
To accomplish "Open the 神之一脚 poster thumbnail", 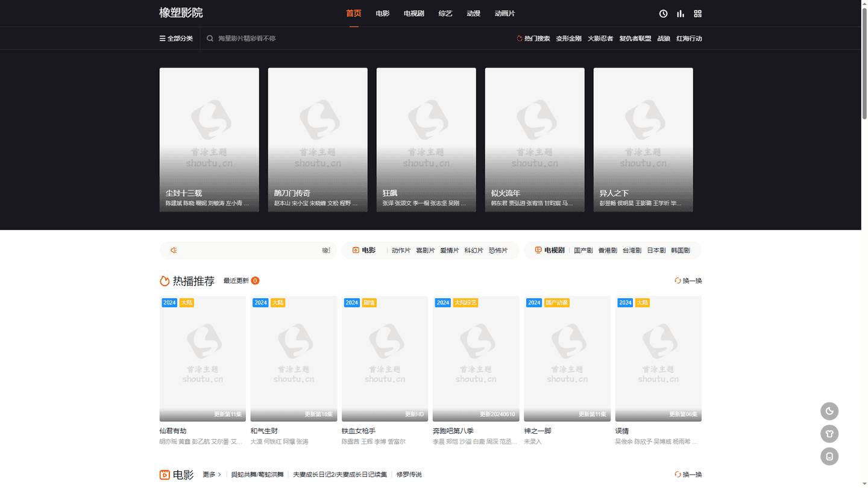I will tap(567, 358).
